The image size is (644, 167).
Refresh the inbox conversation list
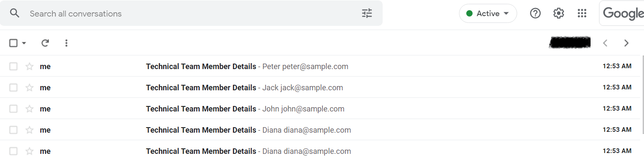pos(45,43)
